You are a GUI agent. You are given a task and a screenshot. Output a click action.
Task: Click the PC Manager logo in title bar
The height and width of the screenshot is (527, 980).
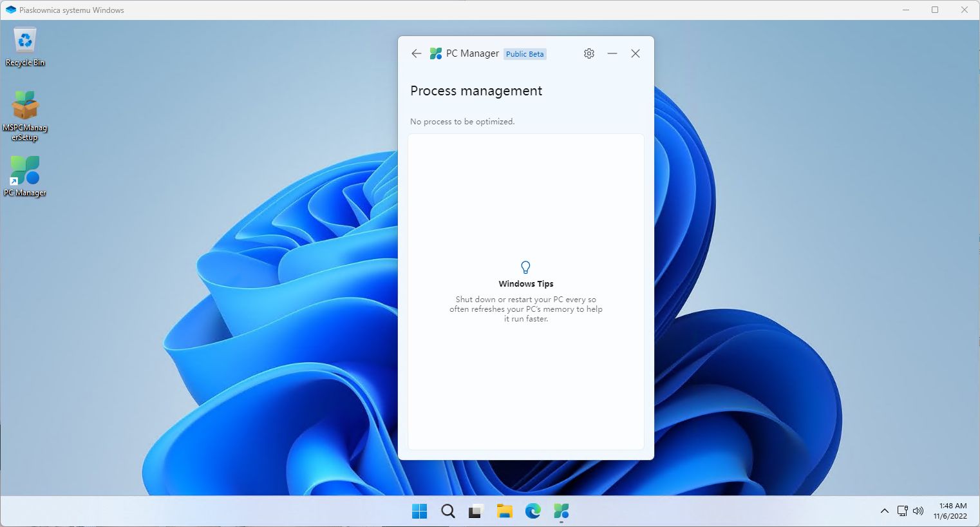click(x=436, y=53)
